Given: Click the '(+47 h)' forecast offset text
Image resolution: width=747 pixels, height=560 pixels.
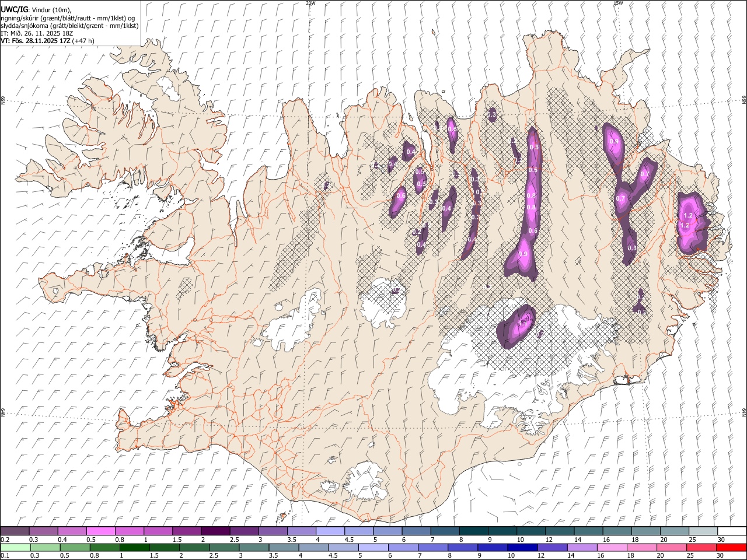Looking at the screenshot, I should click(x=83, y=41).
